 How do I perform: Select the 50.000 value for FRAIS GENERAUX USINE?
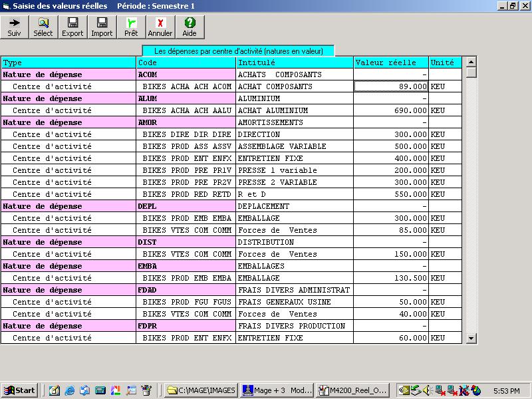(391, 302)
